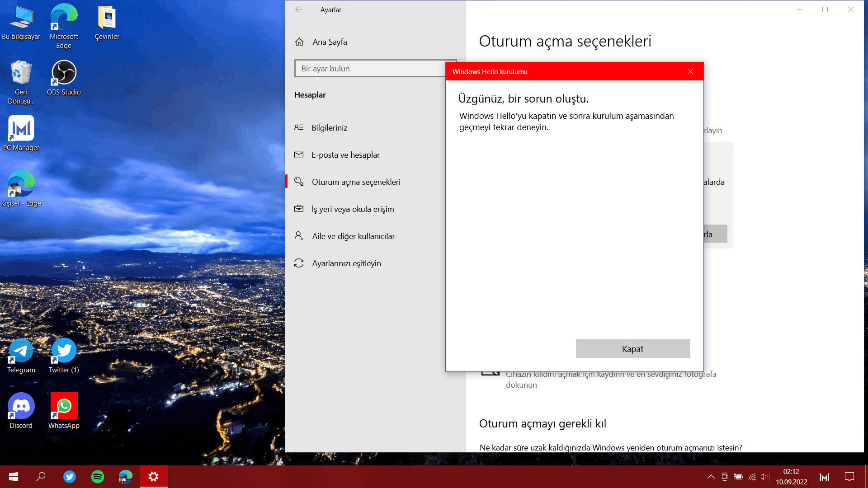Click the Twitter taskbar icon
The width and height of the screenshot is (868, 488).
(70, 477)
